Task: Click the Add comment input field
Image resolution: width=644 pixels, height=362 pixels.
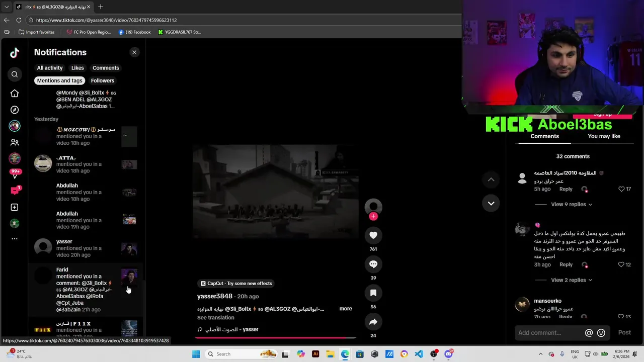Action: 548,333
